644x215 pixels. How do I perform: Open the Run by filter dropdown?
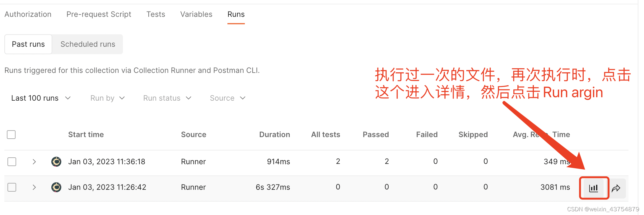(107, 98)
